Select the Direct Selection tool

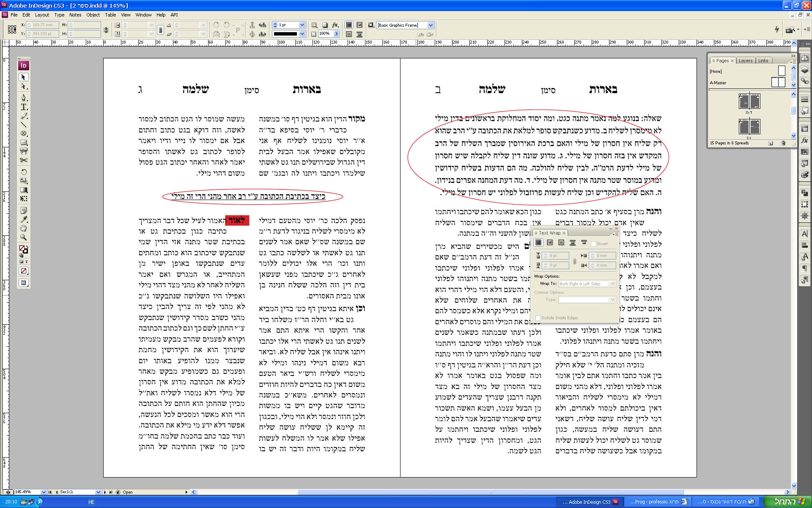tap(24, 86)
